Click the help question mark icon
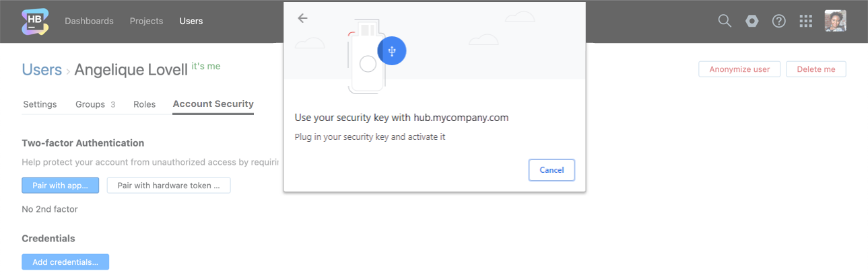 click(779, 21)
